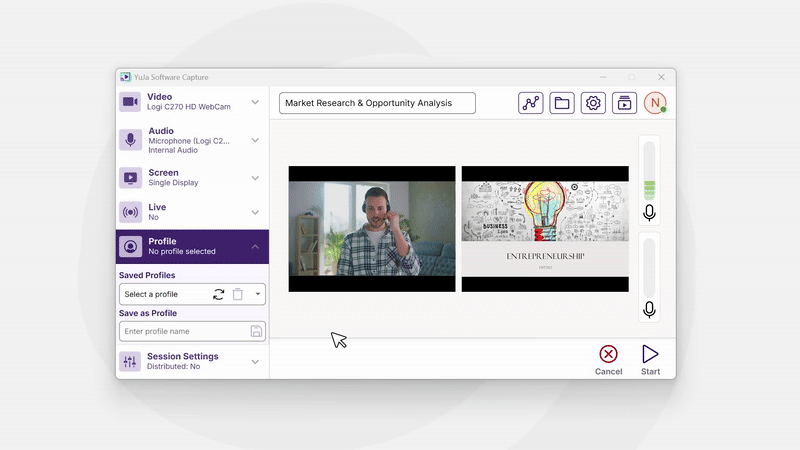Viewport: 800px width, 450px height.
Task: Delete the selected profile trash icon
Action: (x=238, y=294)
